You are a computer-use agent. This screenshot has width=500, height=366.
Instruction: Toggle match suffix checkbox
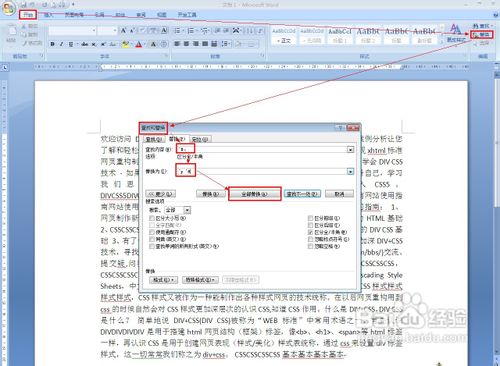point(310,225)
